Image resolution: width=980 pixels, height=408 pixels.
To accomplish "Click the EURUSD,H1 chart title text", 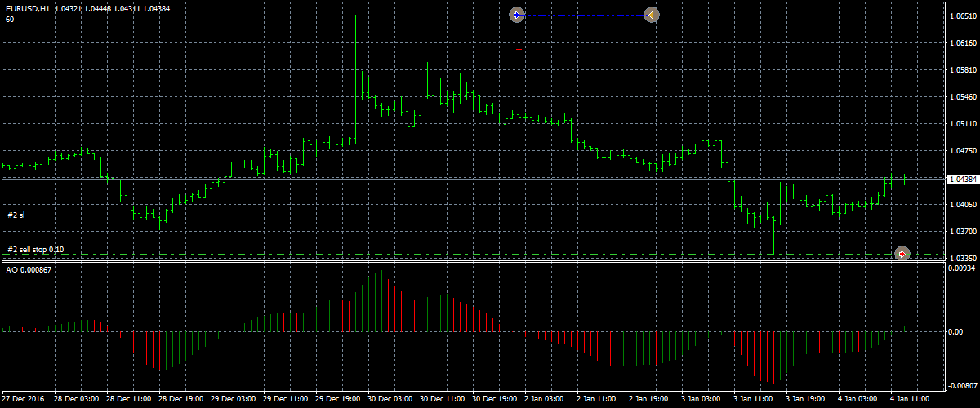I will coord(27,7).
